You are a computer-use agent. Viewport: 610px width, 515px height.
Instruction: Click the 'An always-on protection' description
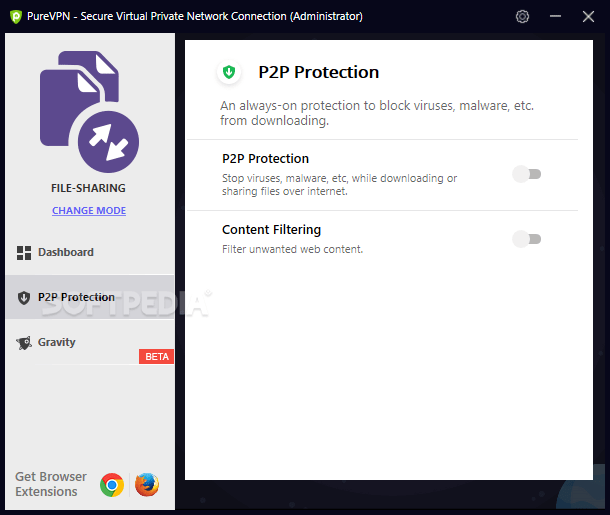pyautogui.click(x=377, y=113)
